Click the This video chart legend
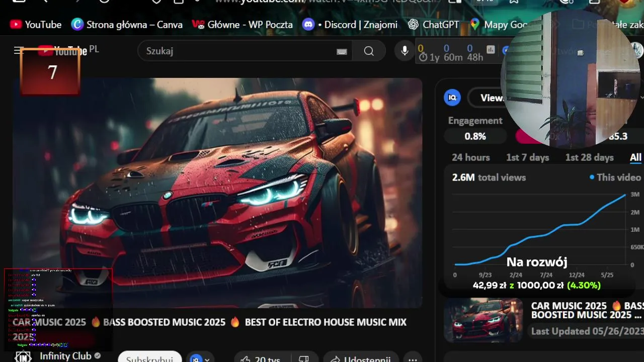The height and width of the screenshot is (362, 644). (616, 177)
